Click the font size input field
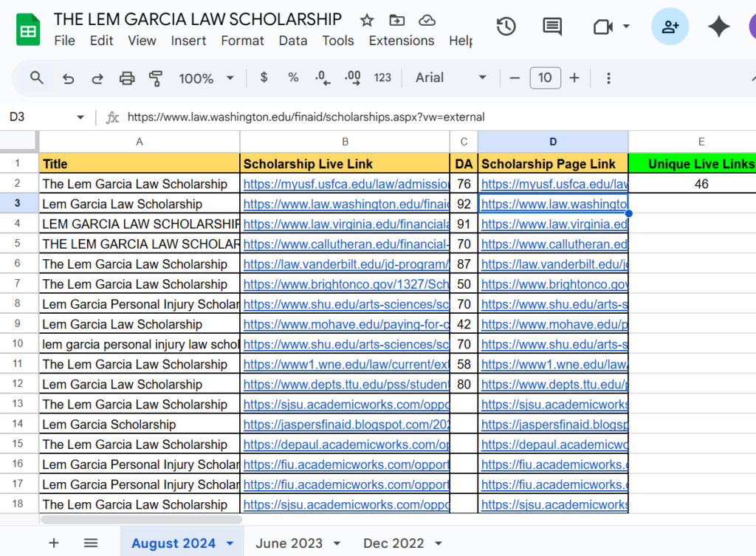The width and height of the screenshot is (756, 556). 545,78
